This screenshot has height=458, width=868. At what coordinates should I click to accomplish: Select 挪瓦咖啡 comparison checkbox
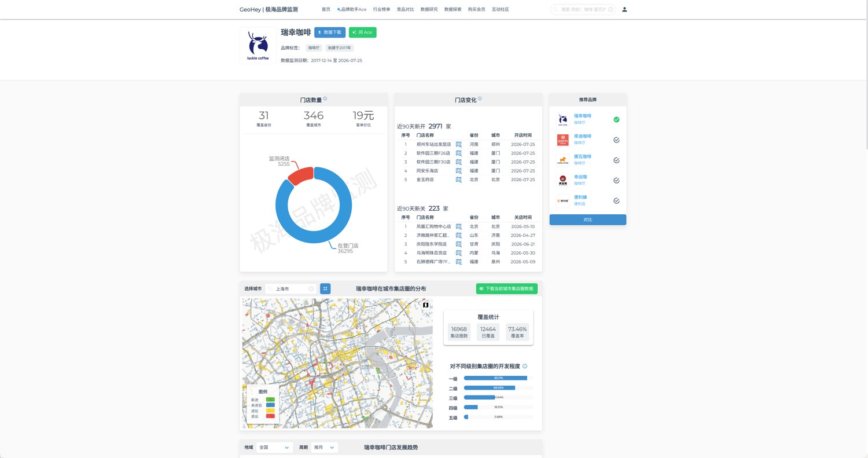(x=616, y=160)
